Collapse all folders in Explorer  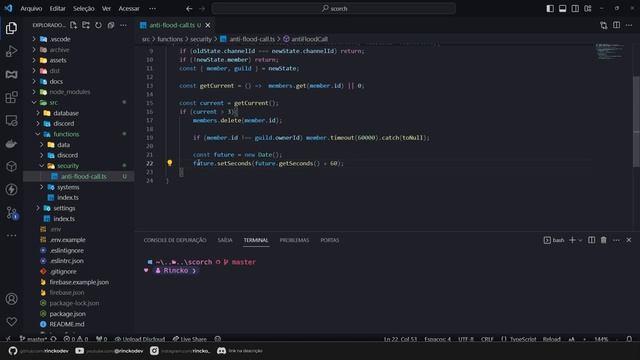tap(111, 25)
